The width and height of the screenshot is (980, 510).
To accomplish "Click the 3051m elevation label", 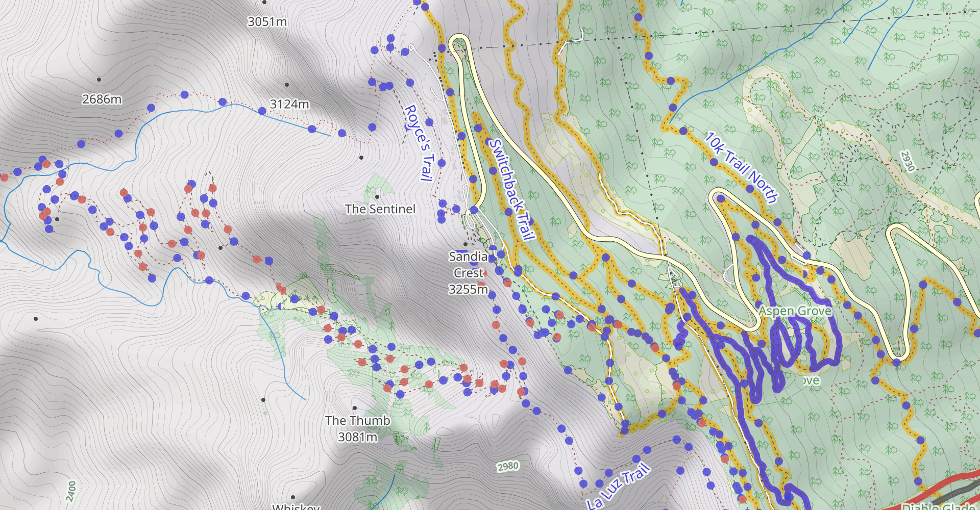I will (267, 22).
